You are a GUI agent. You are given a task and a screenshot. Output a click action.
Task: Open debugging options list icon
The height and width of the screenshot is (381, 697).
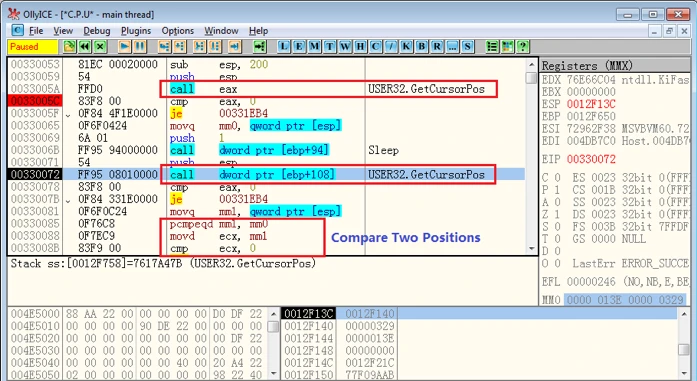(492, 47)
